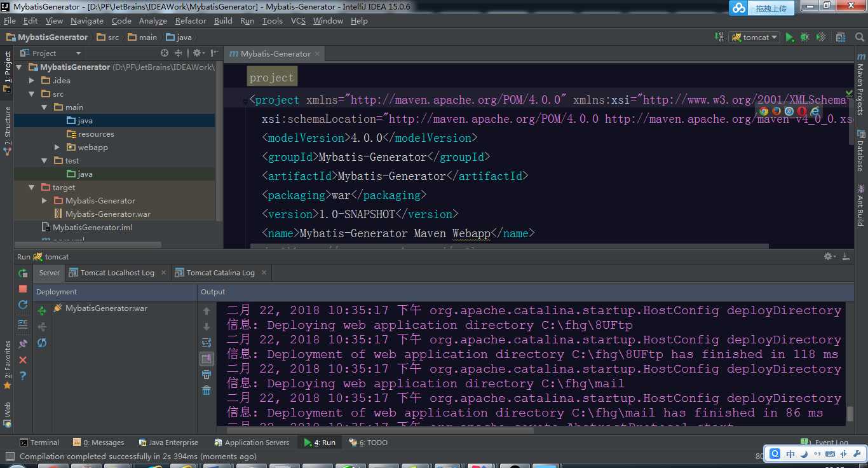
Task: Move up in output stack trace arrow
Action: pyautogui.click(x=207, y=311)
